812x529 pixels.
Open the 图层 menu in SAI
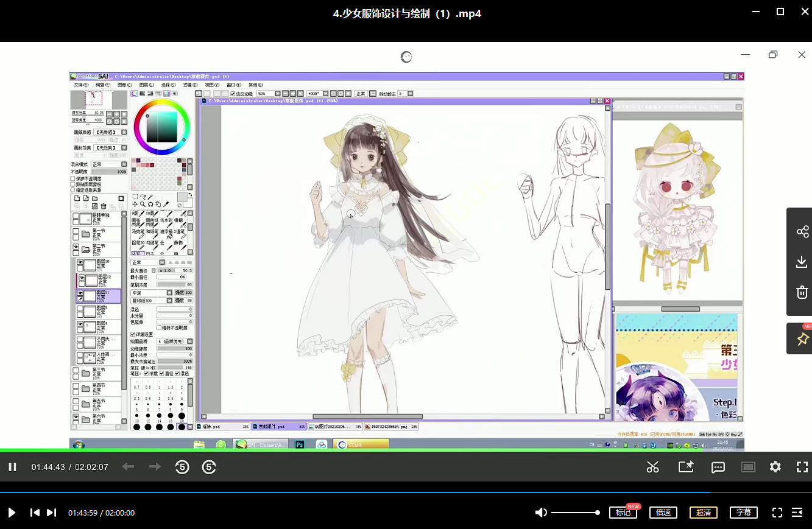pos(146,85)
